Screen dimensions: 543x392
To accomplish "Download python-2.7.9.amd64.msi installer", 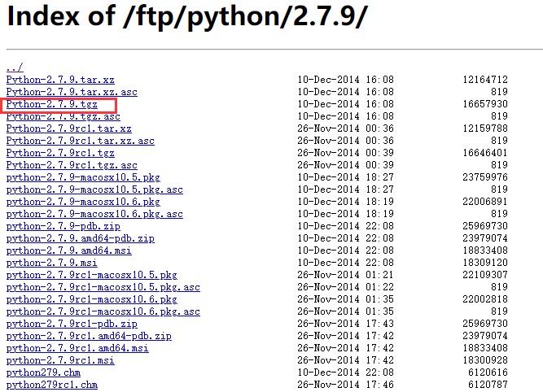I will pyautogui.click(x=69, y=250).
